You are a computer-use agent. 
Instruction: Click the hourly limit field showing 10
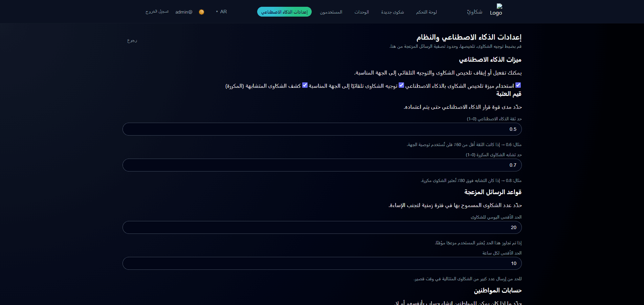(322, 263)
